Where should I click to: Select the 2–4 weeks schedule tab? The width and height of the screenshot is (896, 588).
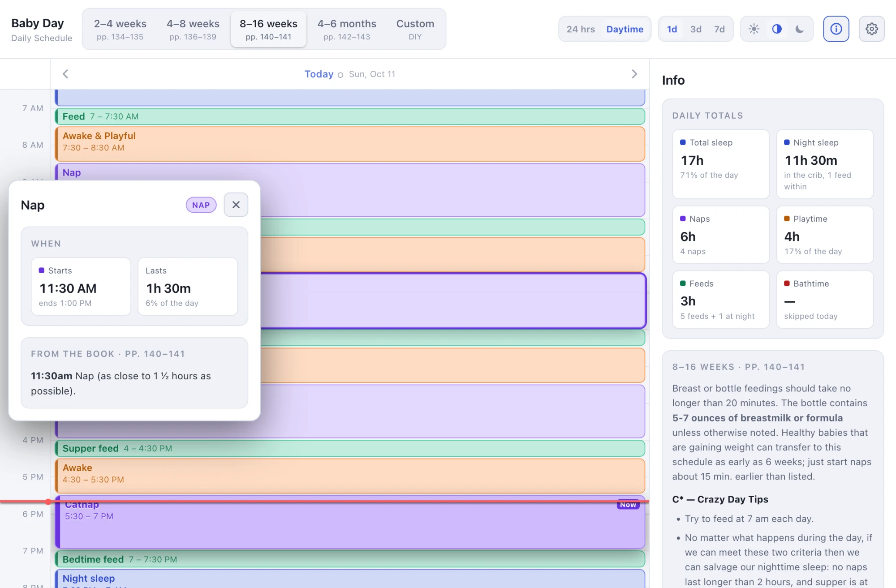point(120,29)
